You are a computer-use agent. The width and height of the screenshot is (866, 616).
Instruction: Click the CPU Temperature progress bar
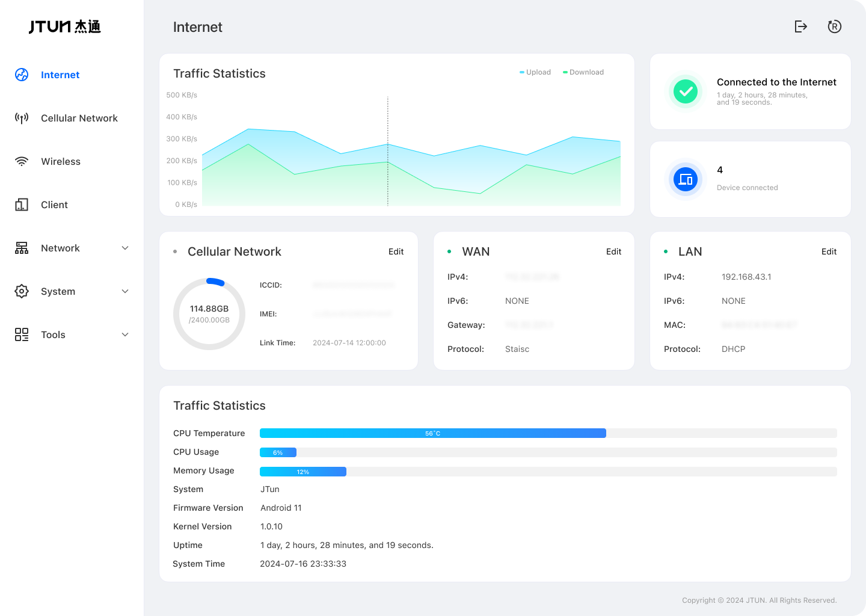(x=548, y=433)
